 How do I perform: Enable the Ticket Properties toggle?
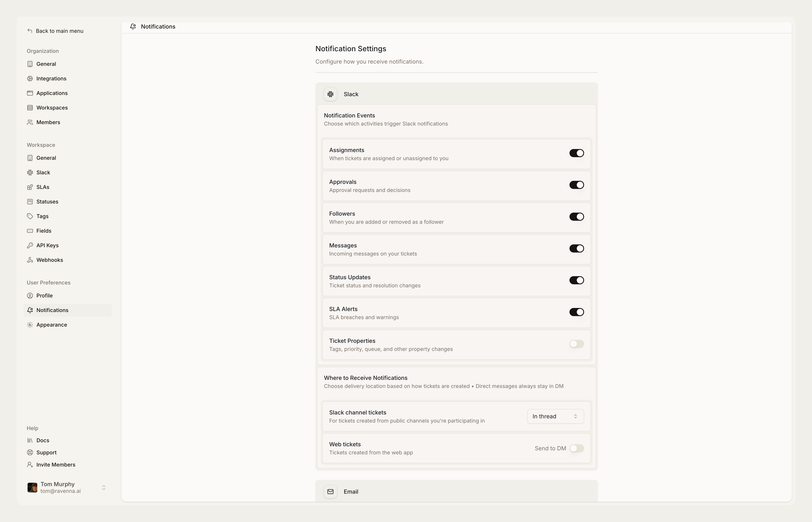click(x=576, y=344)
